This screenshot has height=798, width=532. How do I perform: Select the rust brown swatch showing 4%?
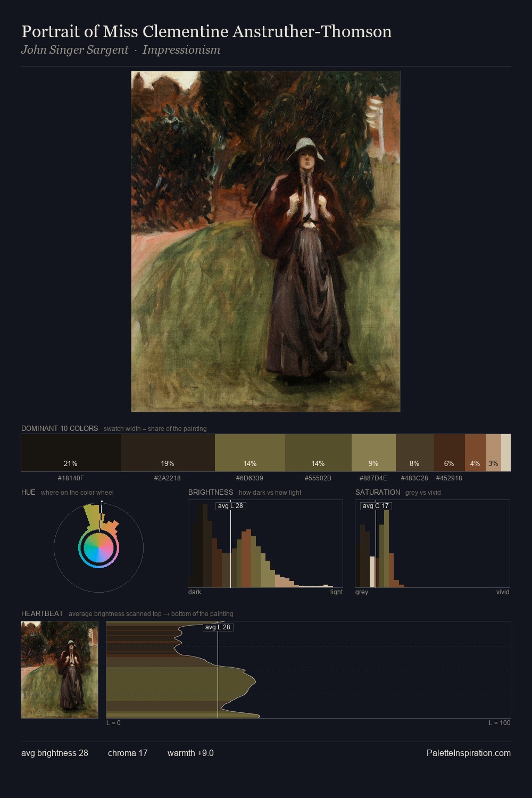pyautogui.click(x=476, y=453)
